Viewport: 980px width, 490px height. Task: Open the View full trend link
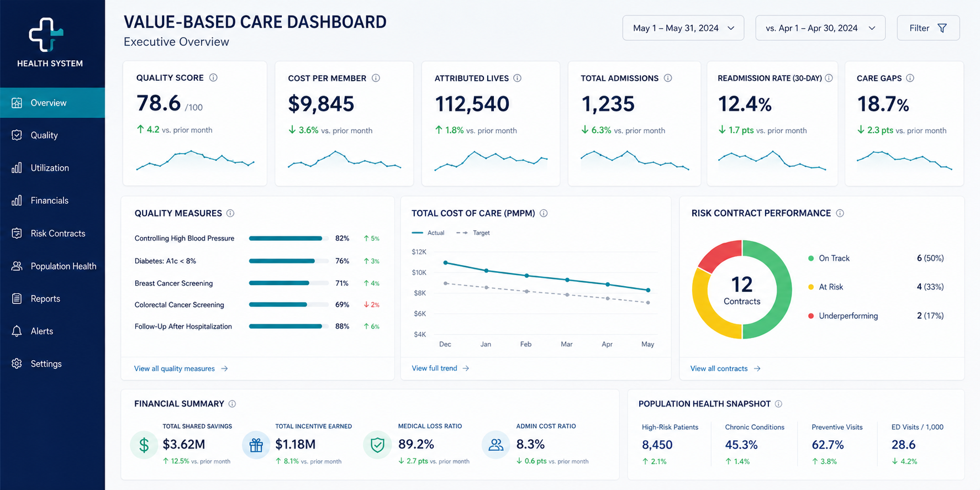[440, 368]
